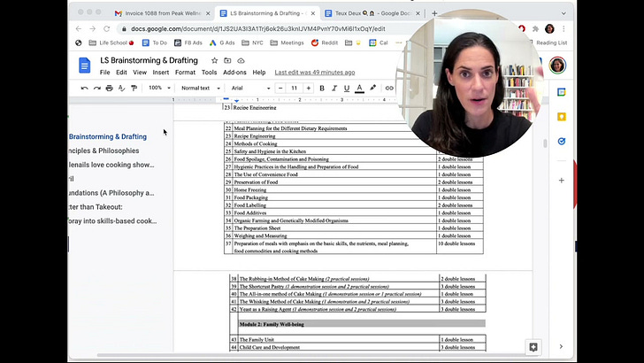Open the text color picker
This screenshot has width=644, height=363.
tap(359, 88)
